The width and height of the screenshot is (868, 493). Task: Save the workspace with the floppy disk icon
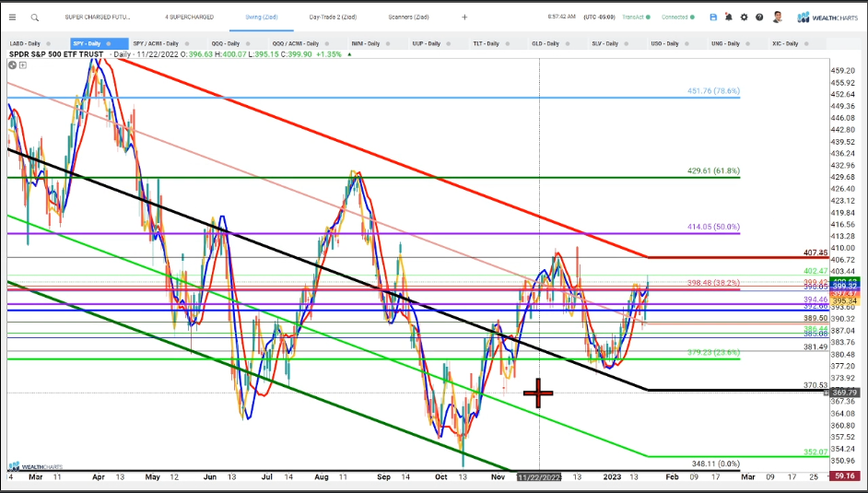[713, 18]
